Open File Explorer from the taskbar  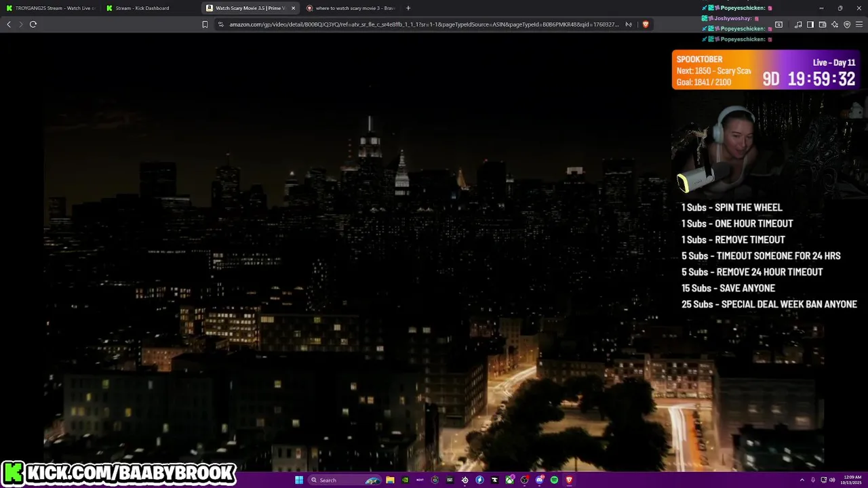point(390,480)
